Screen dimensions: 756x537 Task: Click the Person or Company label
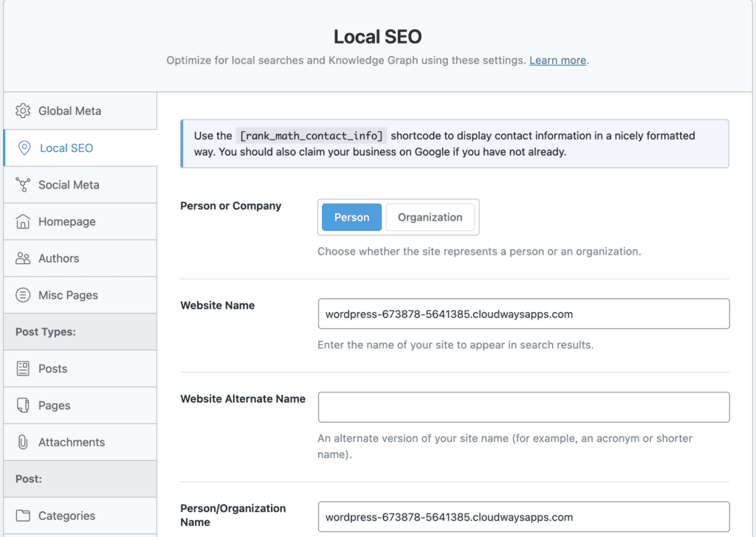point(230,206)
